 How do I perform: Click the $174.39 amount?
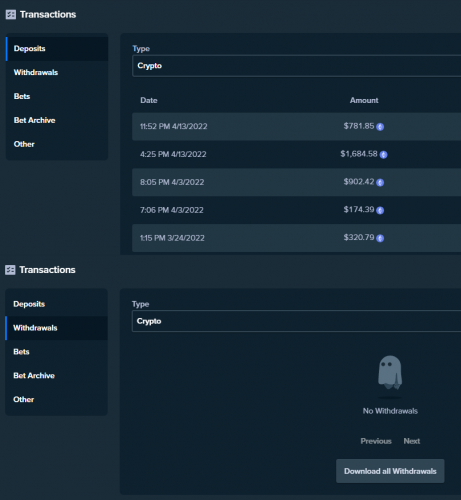pos(359,210)
